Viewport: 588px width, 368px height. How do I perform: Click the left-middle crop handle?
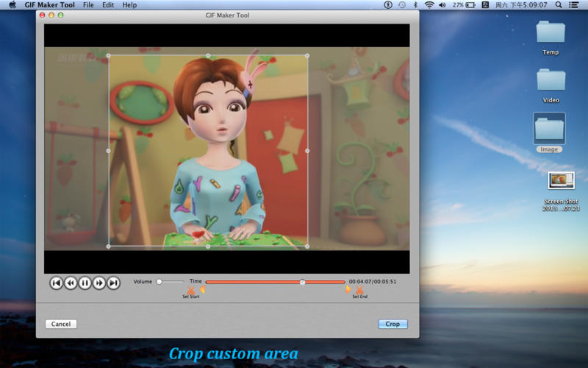[108, 151]
